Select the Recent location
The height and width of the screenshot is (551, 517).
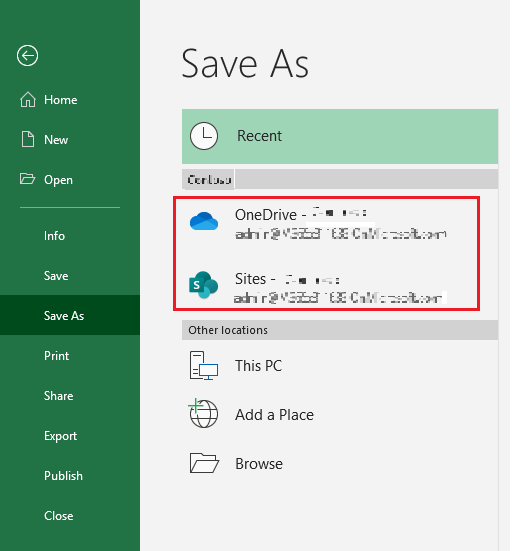click(x=340, y=136)
